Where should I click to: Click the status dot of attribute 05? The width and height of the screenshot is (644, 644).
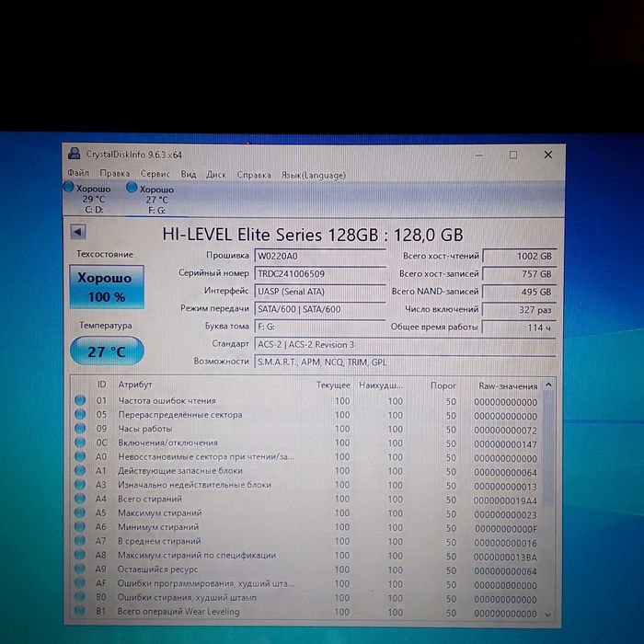(x=80, y=414)
